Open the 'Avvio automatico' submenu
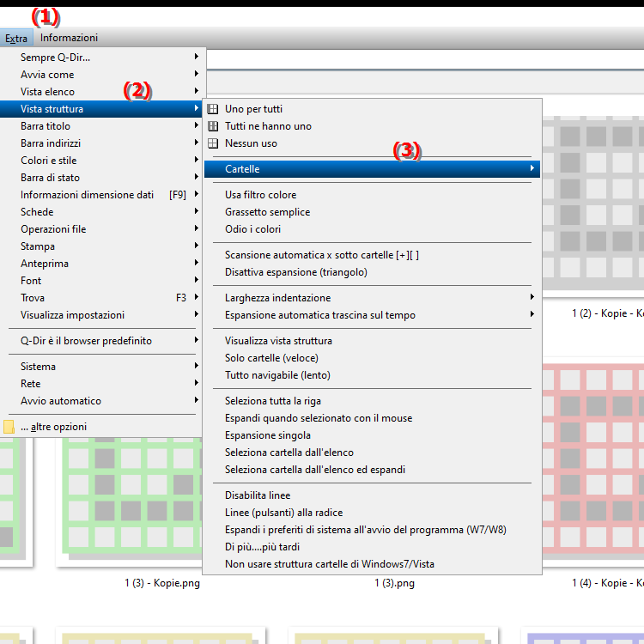Image resolution: width=644 pixels, height=644 pixels. (100, 401)
